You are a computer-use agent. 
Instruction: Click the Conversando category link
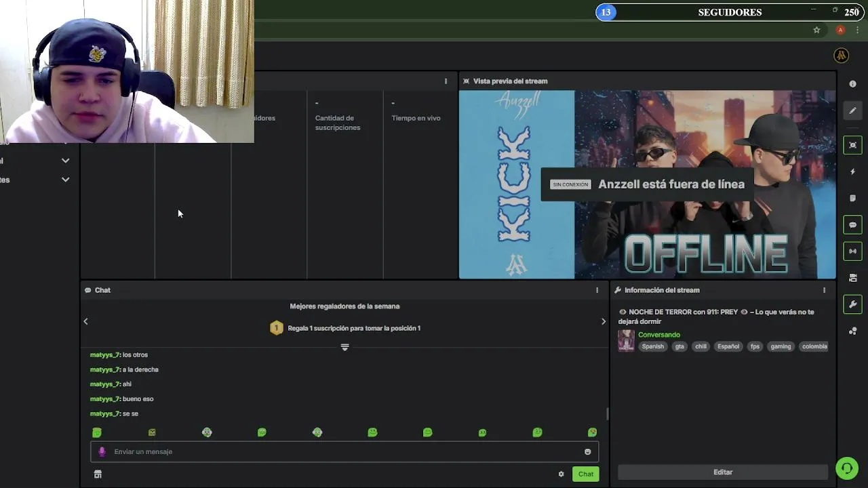659,335
